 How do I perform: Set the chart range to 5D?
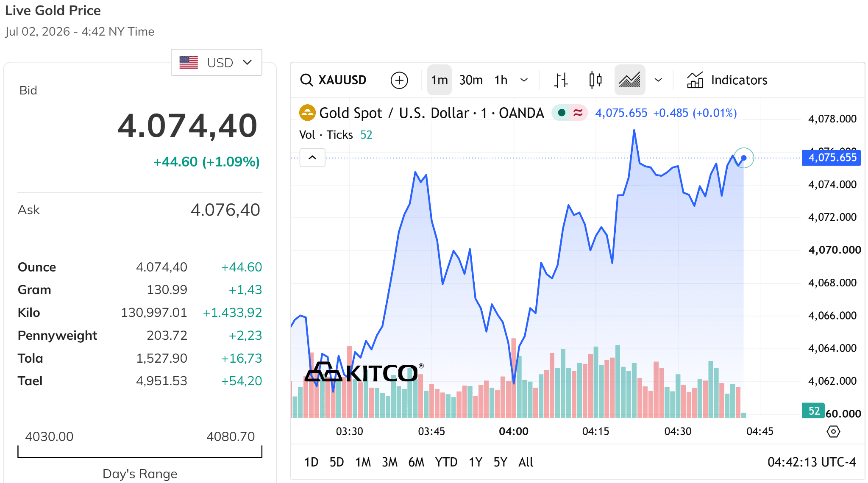pyautogui.click(x=337, y=462)
